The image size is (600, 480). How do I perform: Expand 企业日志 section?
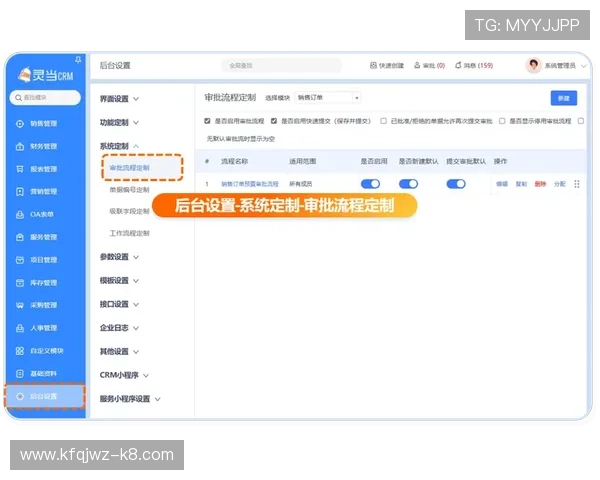[x=119, y=328]
